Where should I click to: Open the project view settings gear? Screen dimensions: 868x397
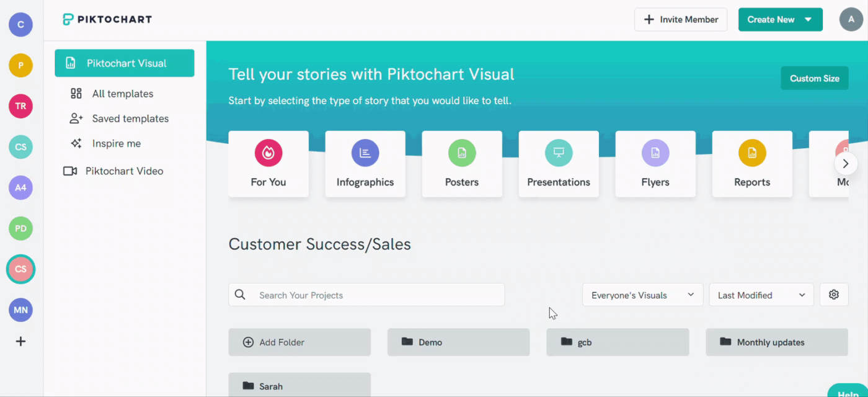tap(834, 295)
